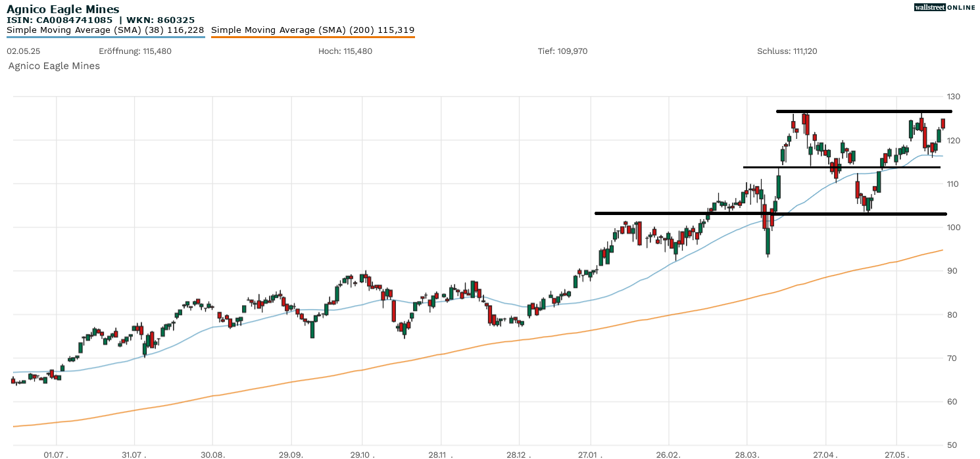The width and height of the screenshot is (980, 459).
Task: Click the Eröffnung 115,480 value
Action: click(135, 51)
